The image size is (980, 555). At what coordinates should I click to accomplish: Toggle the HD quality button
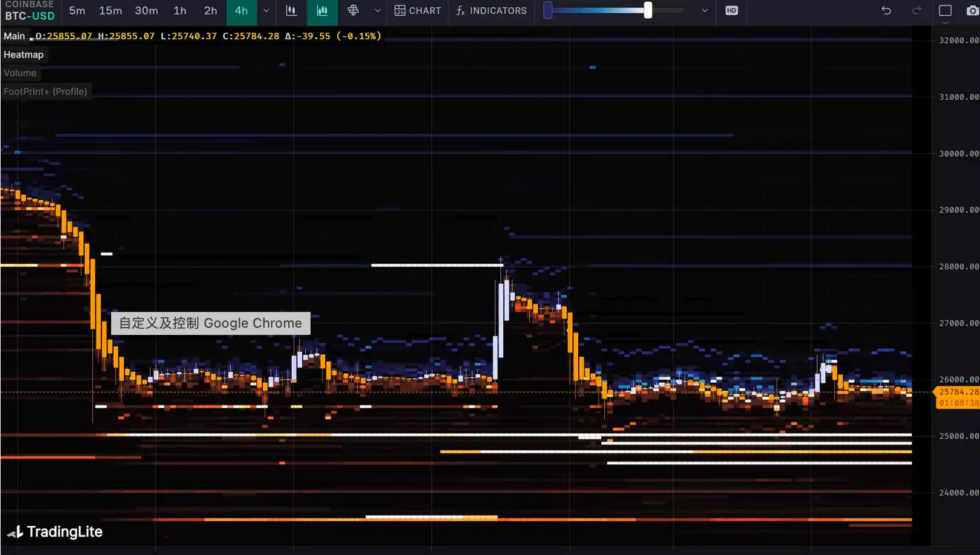point(732,10)
